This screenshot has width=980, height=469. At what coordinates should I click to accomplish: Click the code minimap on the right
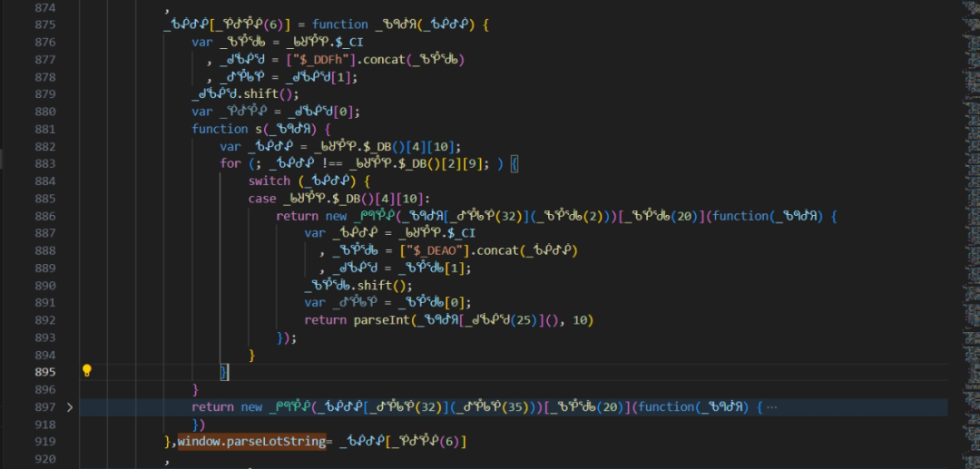coord(962,136)
